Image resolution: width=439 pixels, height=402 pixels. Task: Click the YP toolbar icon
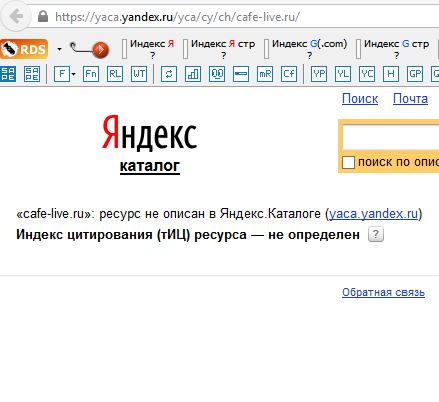pyautogui.click(x=319, y=74)
